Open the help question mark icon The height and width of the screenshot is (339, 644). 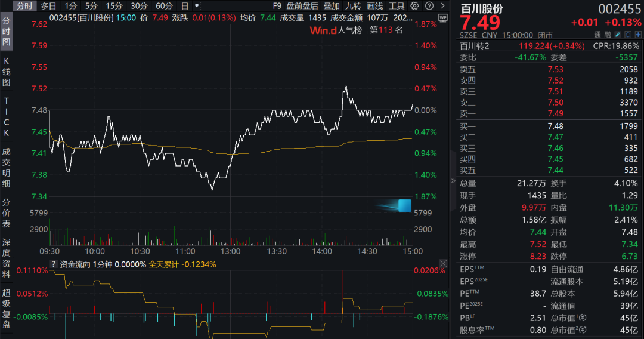point(429,6)
